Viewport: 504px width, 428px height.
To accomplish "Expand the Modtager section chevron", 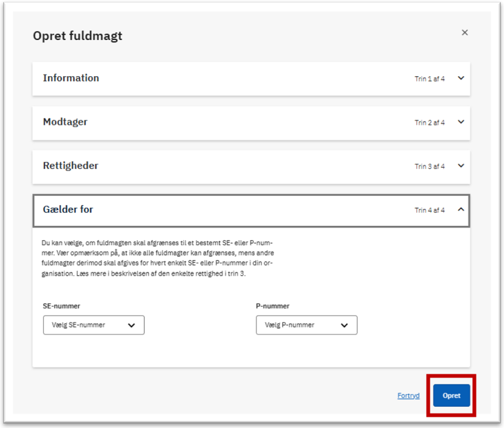I will [x=460, y=122].
